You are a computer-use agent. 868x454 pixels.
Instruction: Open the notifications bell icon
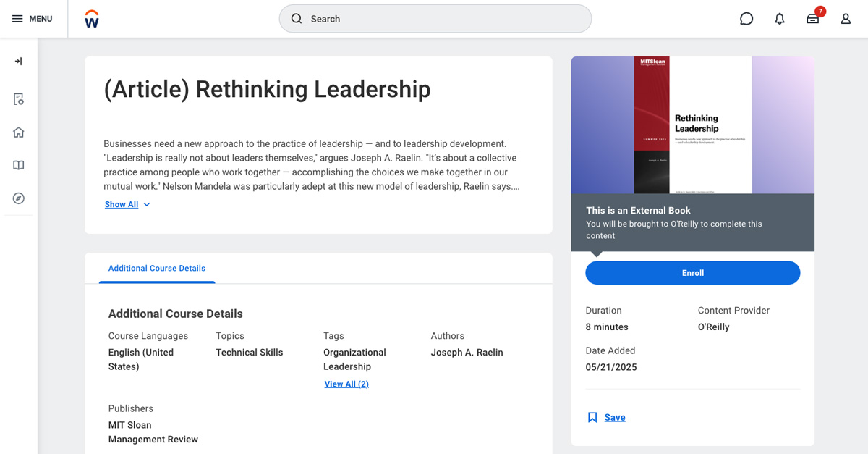tap(780, 19)
